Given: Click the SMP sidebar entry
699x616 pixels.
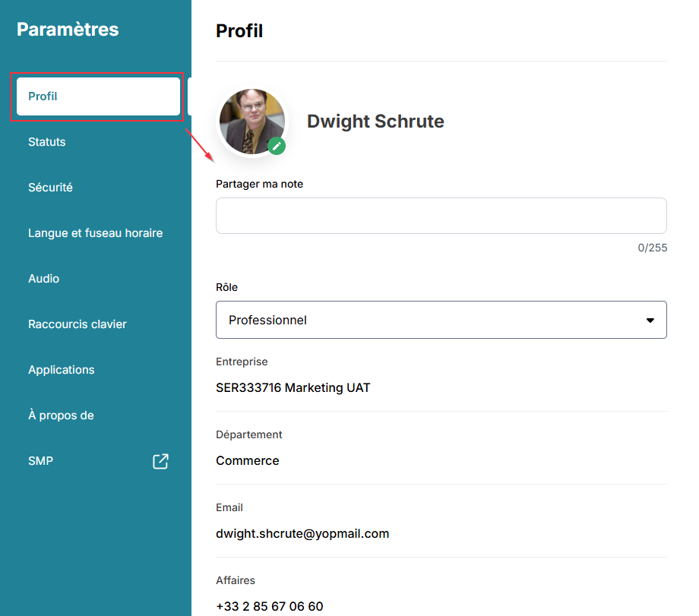Looking at the screenshot, I should 41,461.
